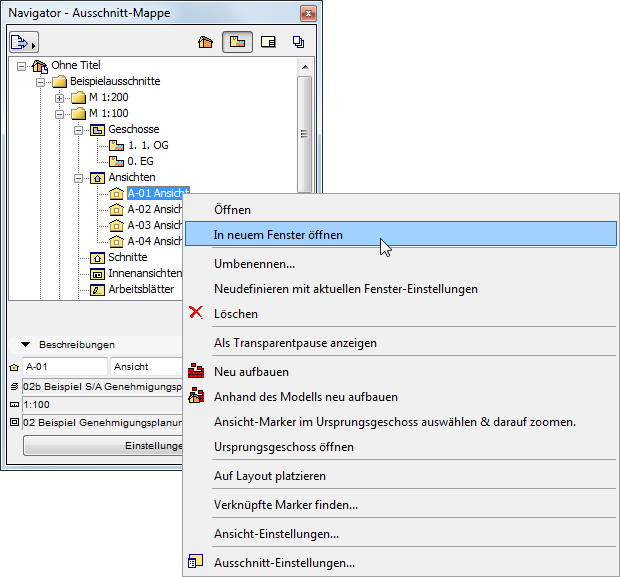Click the A-03 Ansicht elevation icon
The image size is (620, 577).
tap(116, 225)
